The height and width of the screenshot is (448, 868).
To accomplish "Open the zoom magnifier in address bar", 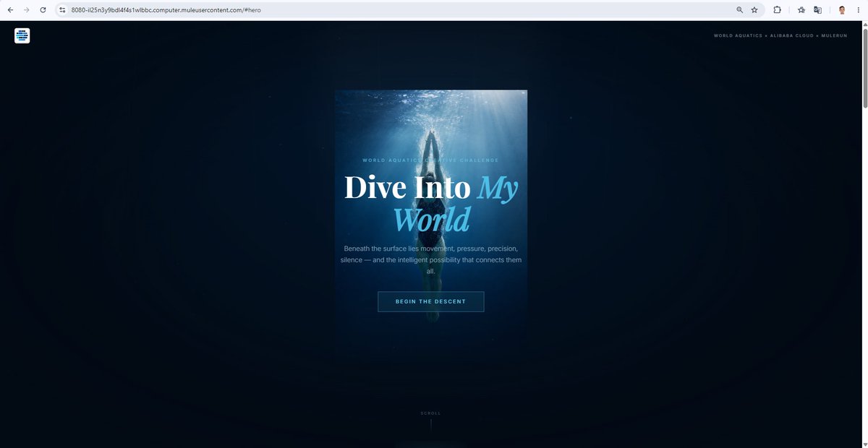I will 739,10.
